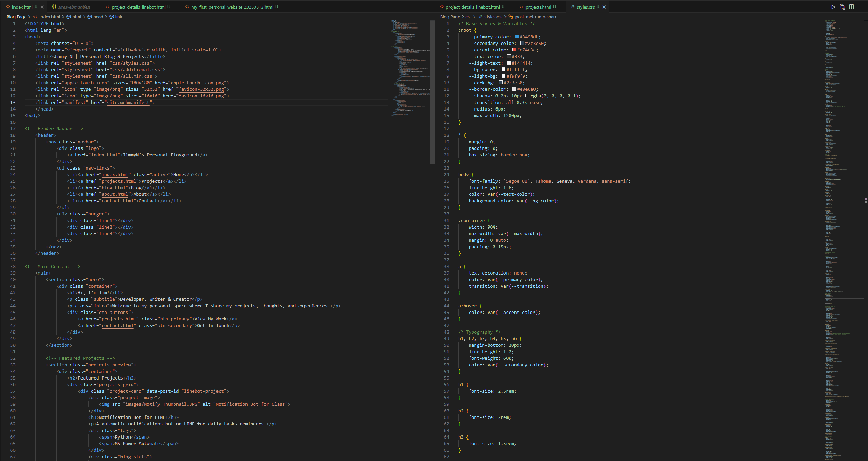The width and height of the screenshot is (868, 461).
Task: Close the index.html tab
Action: pyautogui.click(x=42, y=7)
